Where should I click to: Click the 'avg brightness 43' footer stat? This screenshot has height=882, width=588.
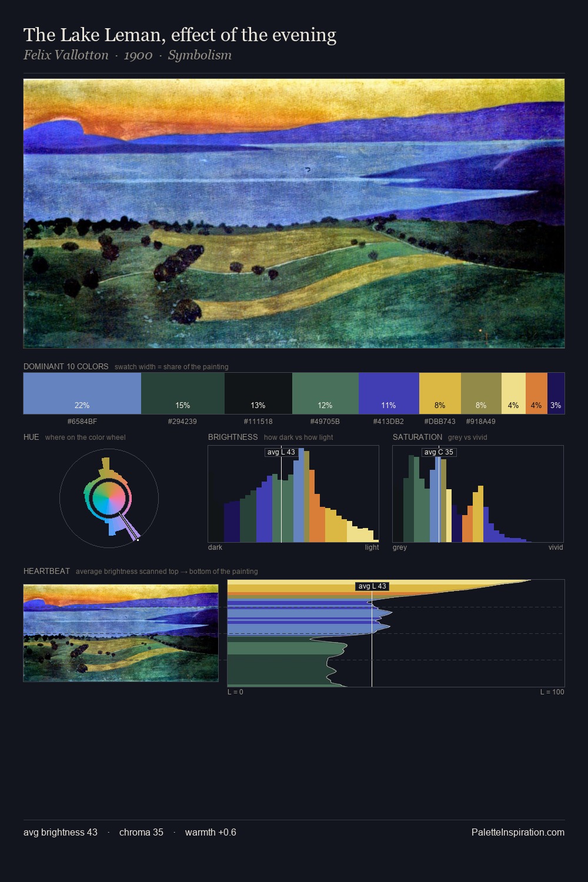point(61,832)
